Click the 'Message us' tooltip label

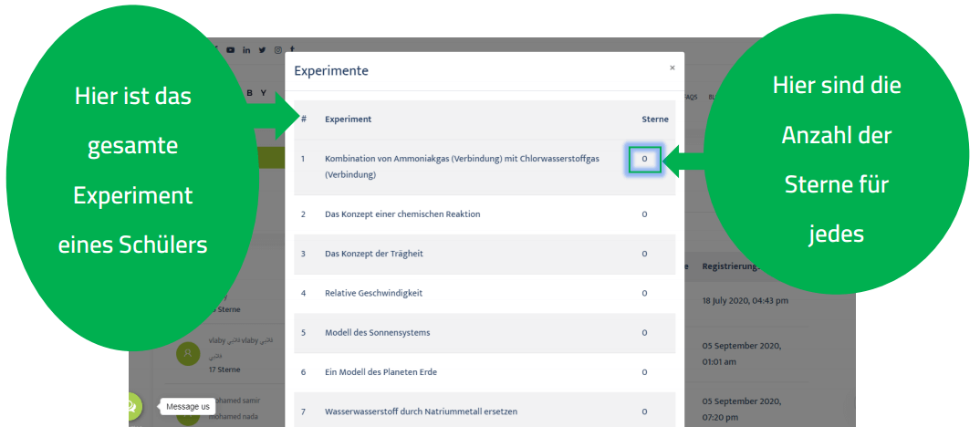(188, 407)
